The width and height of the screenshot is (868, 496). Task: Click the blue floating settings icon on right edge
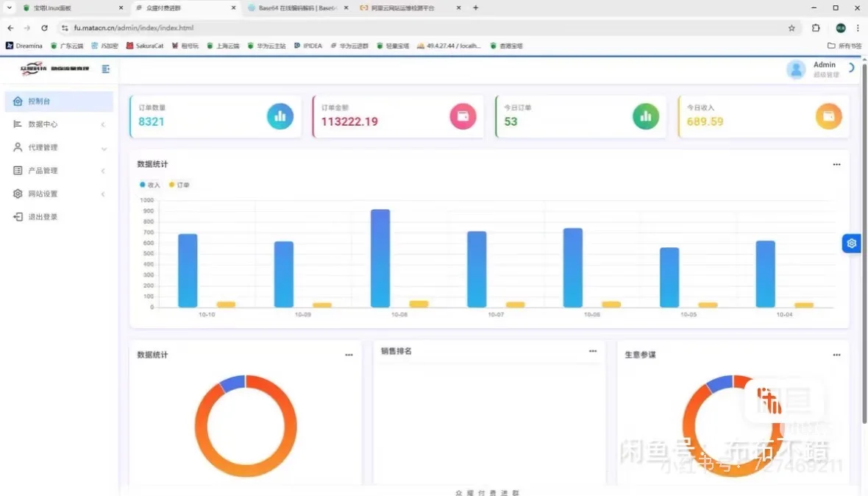[x=851, y=243]
